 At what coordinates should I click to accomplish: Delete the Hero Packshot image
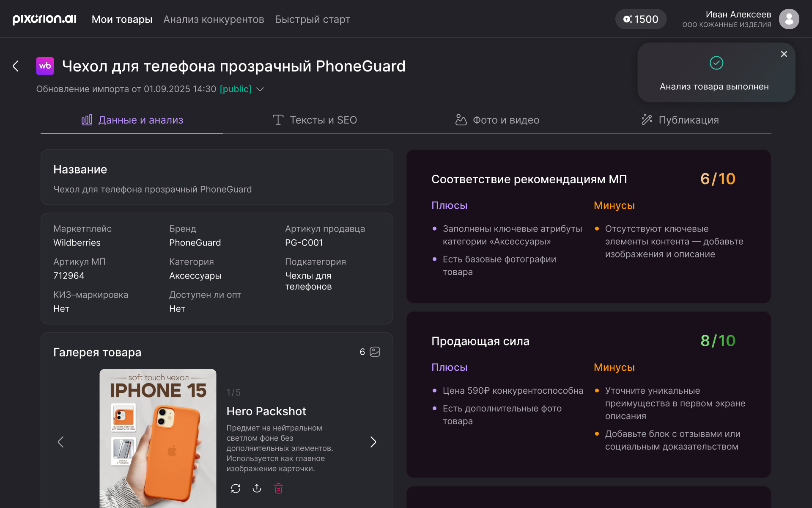tap(278, 489)
